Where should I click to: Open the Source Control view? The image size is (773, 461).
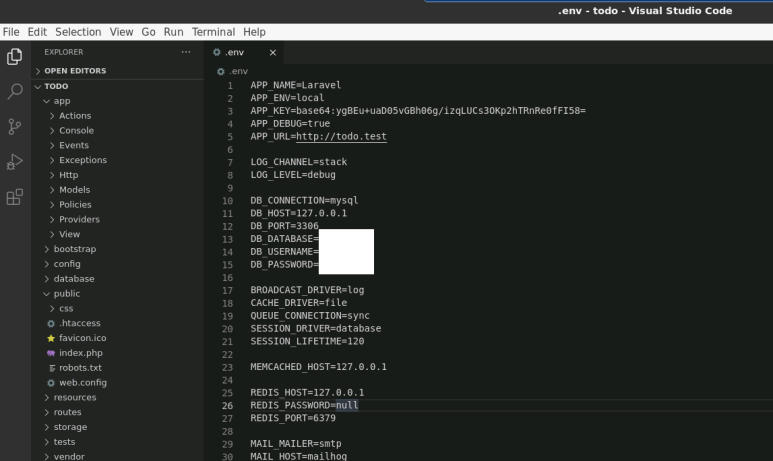(15, 127)
